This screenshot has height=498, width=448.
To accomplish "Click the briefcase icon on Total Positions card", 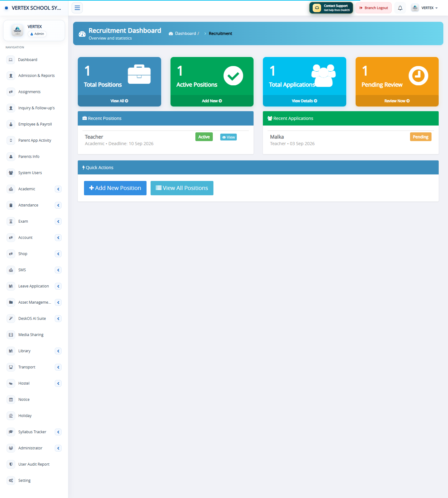I will (139, 74).
